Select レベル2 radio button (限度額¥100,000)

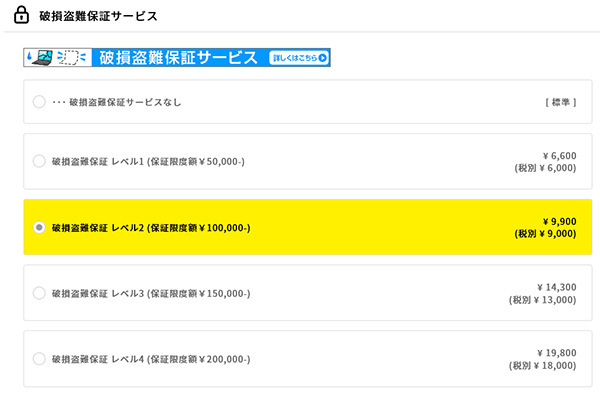tap(39, 227)
